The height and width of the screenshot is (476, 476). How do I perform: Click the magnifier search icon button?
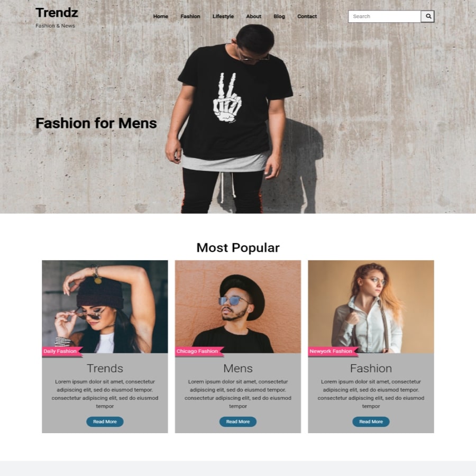tap(428, 16)
